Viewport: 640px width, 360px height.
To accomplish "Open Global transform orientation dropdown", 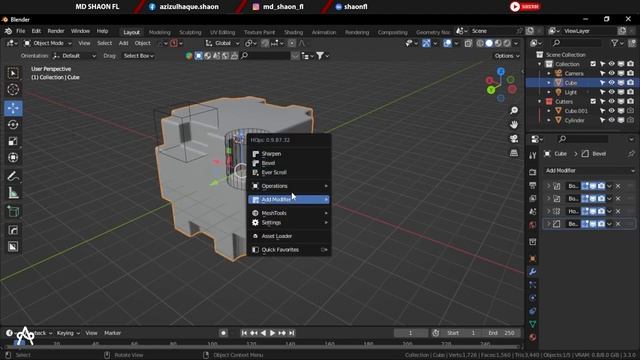I will pos(222,43).
